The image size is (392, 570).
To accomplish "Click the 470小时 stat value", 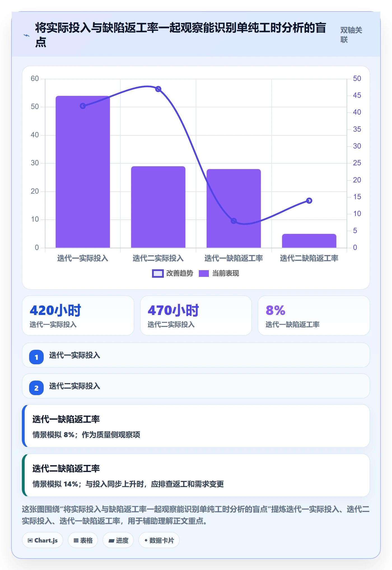I will pyautogui.click(x=173, y=311).
